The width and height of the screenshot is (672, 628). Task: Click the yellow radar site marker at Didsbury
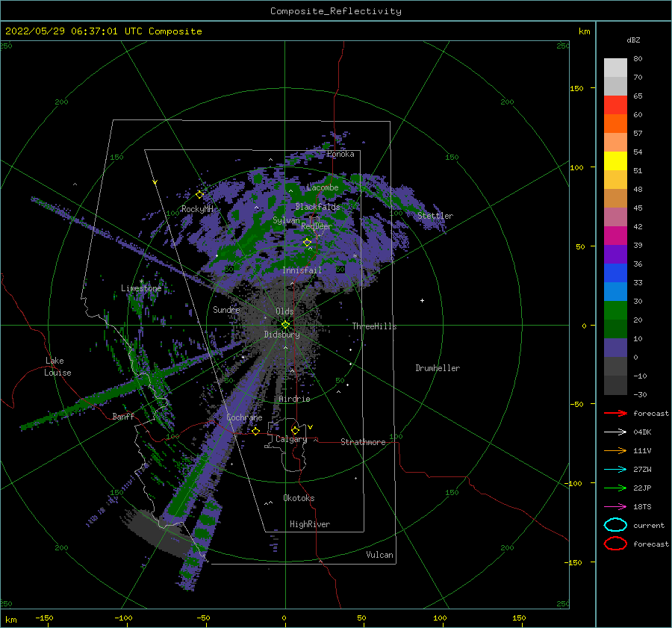click(x=285, y=325)
